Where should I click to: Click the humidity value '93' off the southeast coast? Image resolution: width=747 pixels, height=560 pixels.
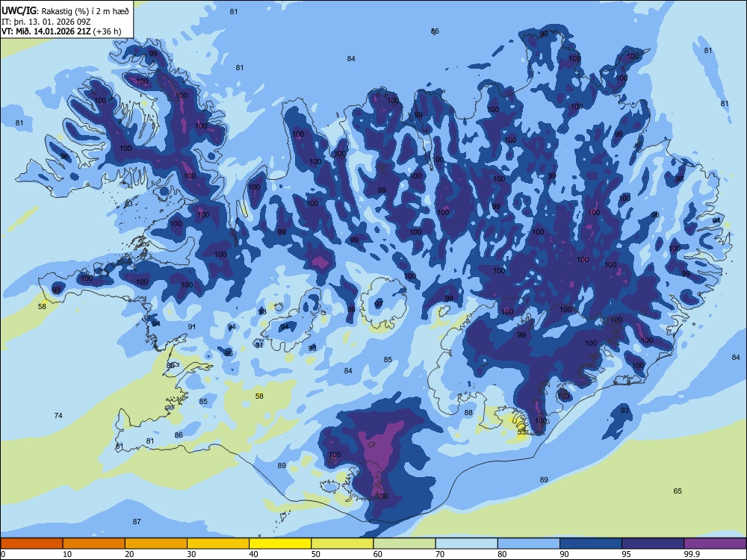tap(624, 411)
